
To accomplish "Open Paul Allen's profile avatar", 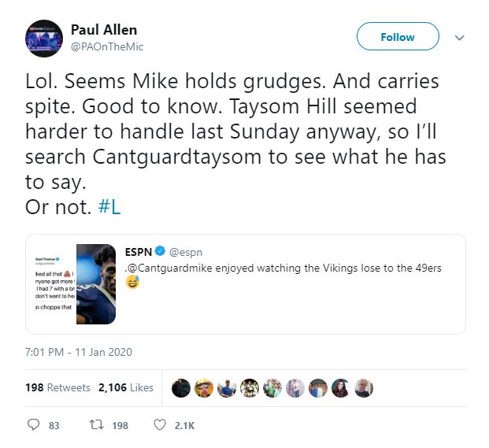I will pos(44,39).
